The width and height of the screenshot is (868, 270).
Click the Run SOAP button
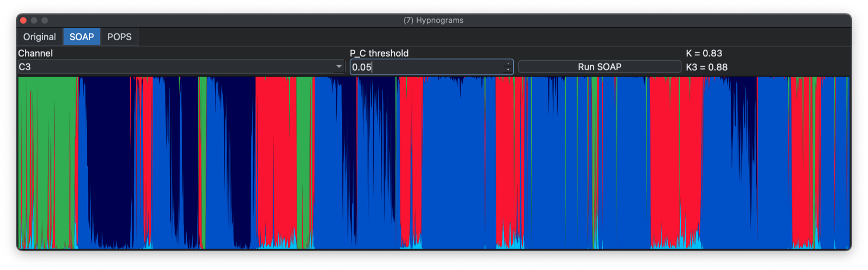click(599, 67)
